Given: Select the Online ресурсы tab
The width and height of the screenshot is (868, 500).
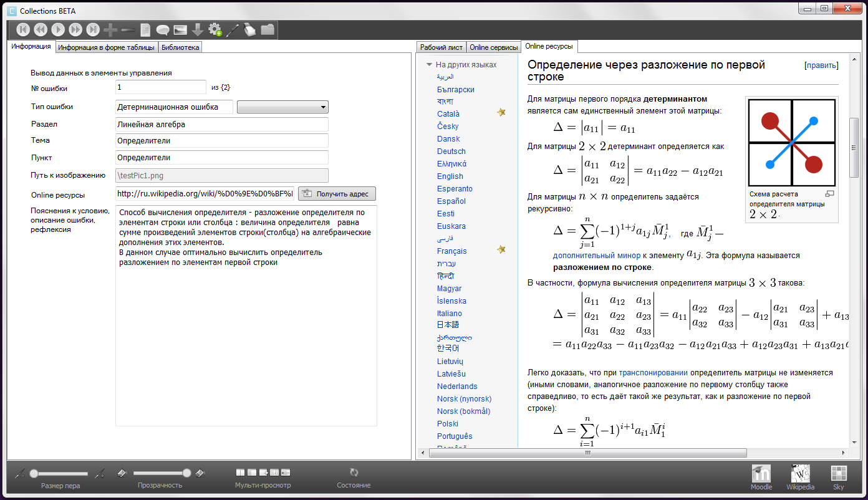Looking at the screenshot, I should point(549,47).
